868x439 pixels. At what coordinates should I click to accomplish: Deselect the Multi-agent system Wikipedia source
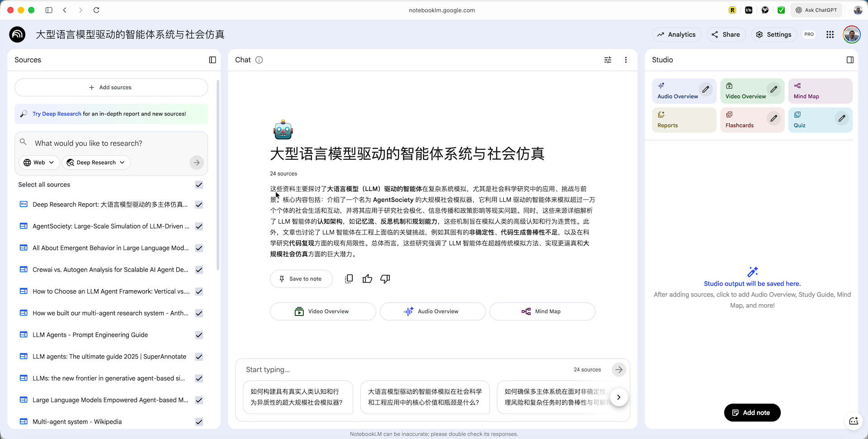tap(199, 422)
